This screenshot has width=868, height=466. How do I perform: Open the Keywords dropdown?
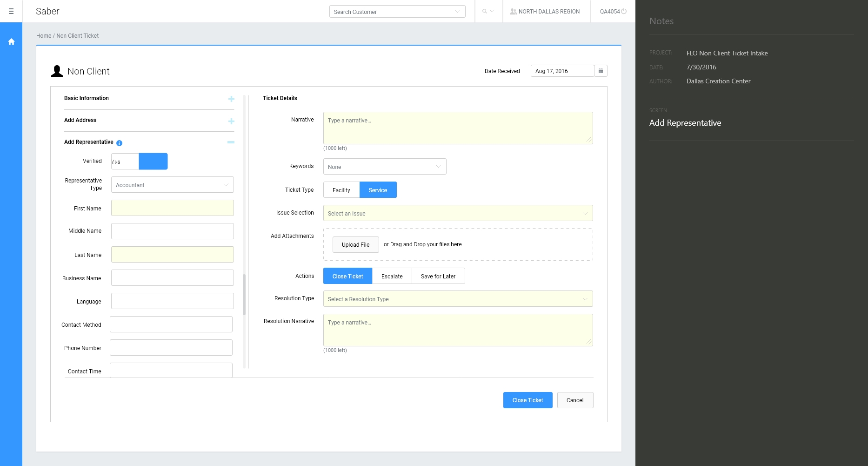(385, 167)
